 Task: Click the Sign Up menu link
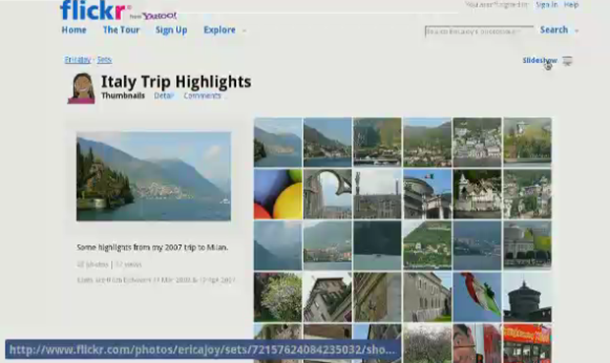pyautogui.click(x=171, y=30)
